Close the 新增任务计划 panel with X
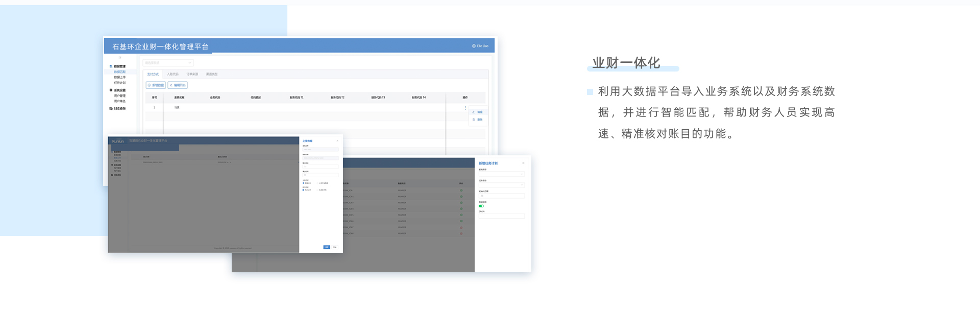This screenshot has width=980, height=330. (523, 163)
